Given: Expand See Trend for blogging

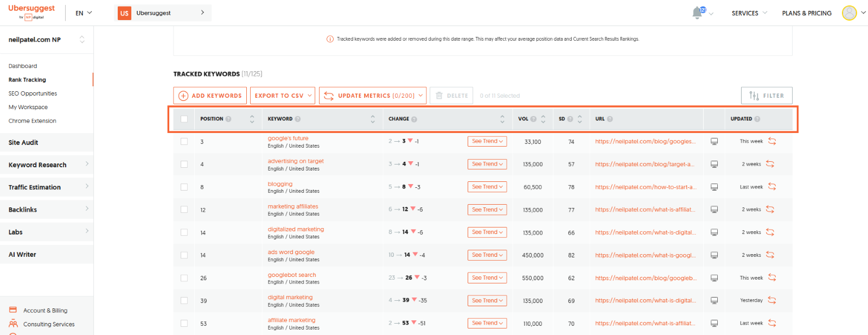Looking at the screenshot, I should tap(487, 187).
